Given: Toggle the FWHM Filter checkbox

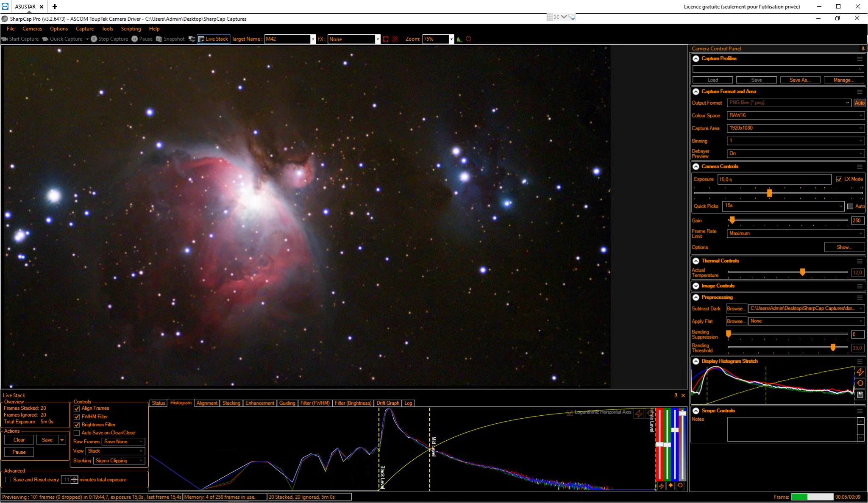Looking at the screenshot, I should (x=77, y=417).
